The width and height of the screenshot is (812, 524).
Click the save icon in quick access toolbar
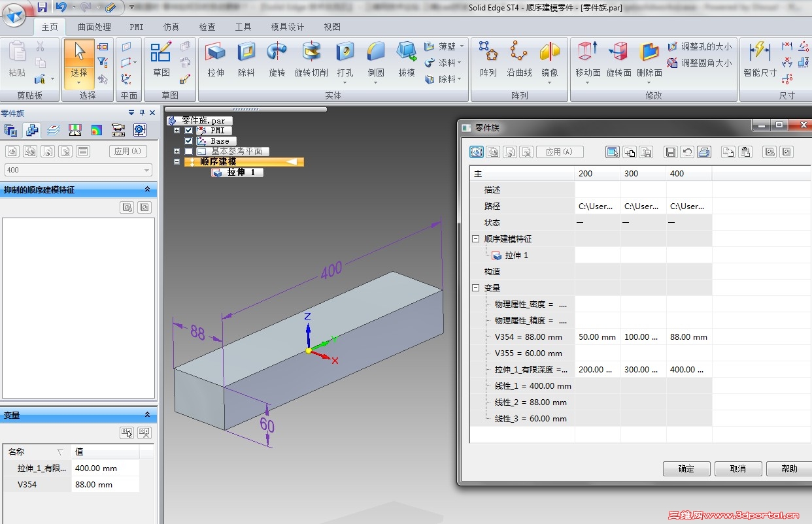coord(42,7)
